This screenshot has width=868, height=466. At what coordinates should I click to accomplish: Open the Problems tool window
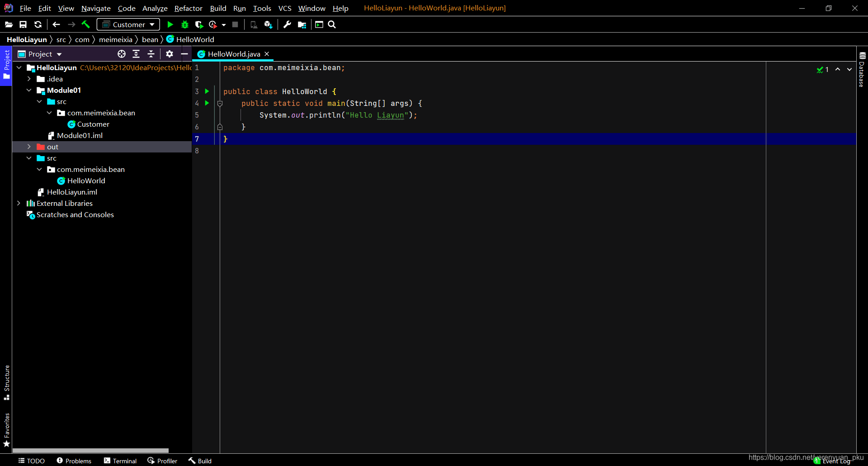pyautogui.click(x=74, y=461)
